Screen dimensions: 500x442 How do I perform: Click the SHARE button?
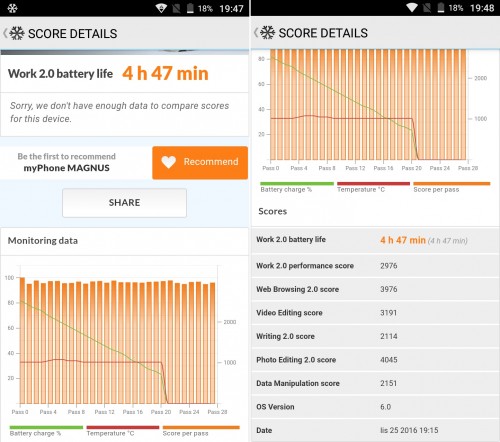(x=124, y=203)
